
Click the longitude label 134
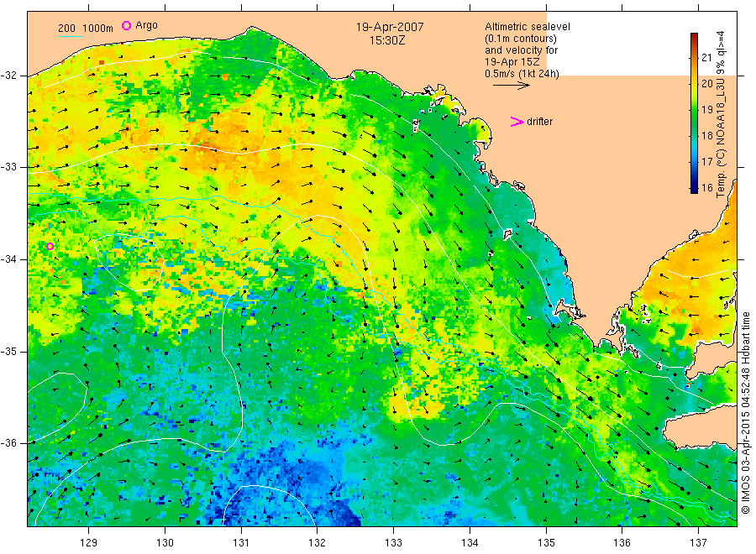(470, 543)
